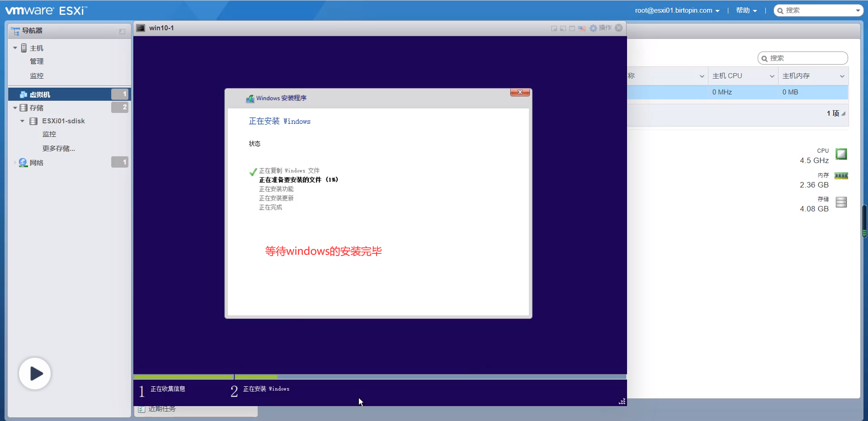This screenshot has height=421, width=868.
Task: Click the 0 MHz cell in the VM row
Action: pyautogui.click(x=722, y=92)
